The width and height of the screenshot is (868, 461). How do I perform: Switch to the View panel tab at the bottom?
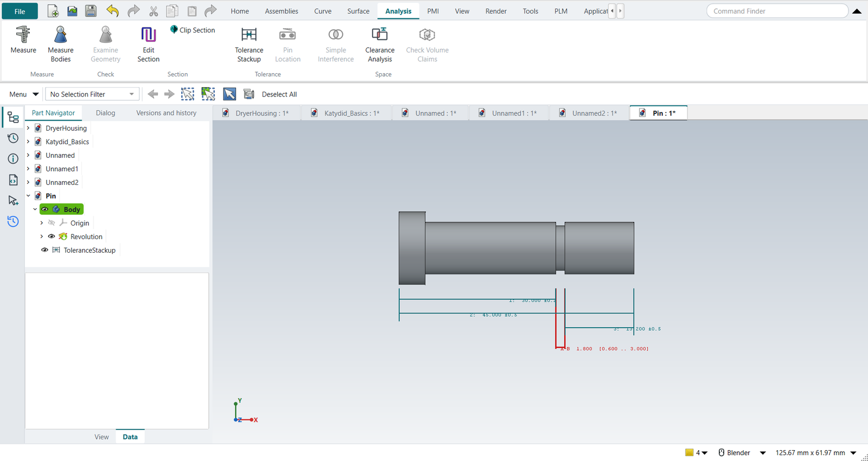(101, 437)
